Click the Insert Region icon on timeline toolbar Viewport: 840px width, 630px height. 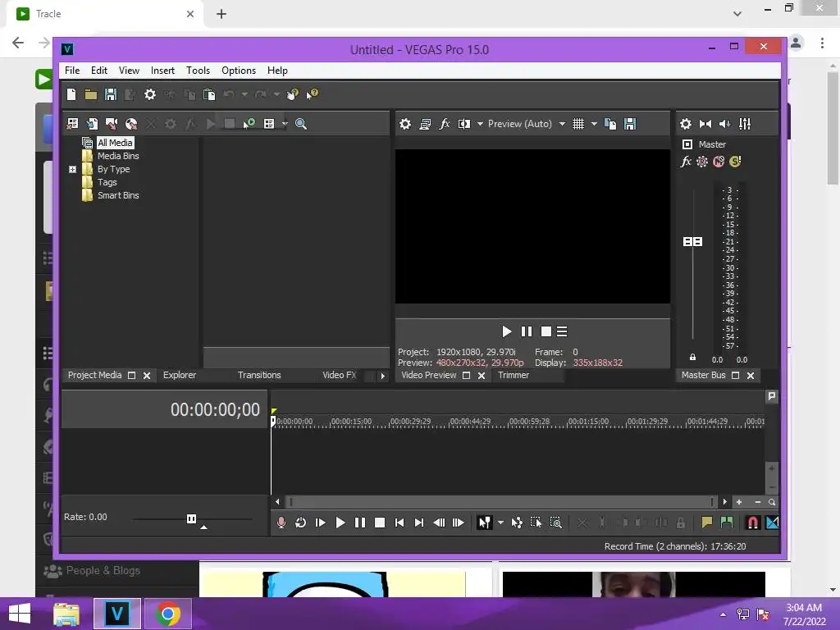[x=727, y=523]
